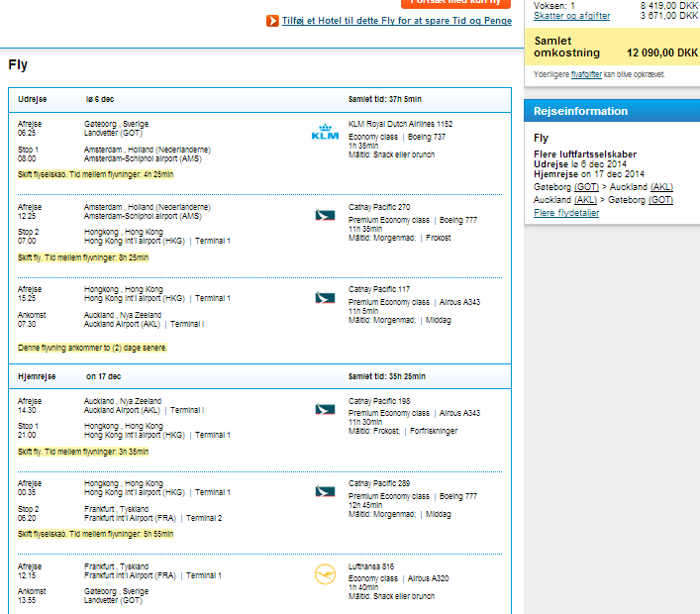Click Cathay Pacific 270 flight logo

[325, 215]
